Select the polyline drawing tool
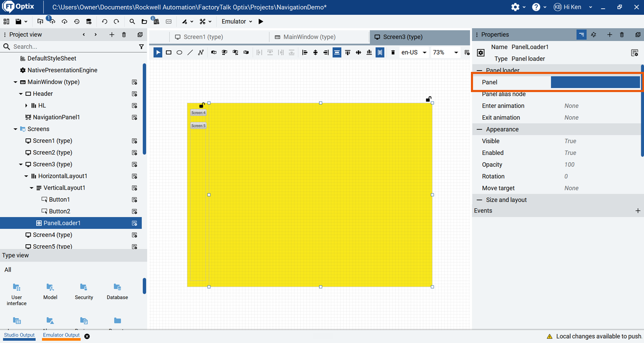 pyautogui.click(x=201, y=53)
